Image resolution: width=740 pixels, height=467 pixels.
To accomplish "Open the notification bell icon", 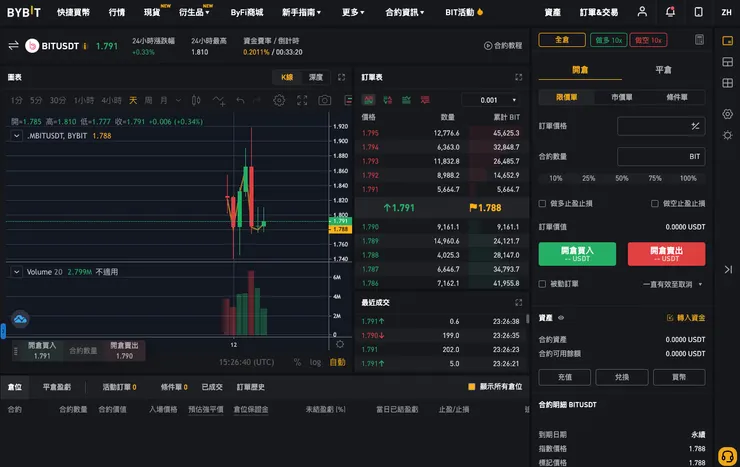I will click(x=670, y=12).
